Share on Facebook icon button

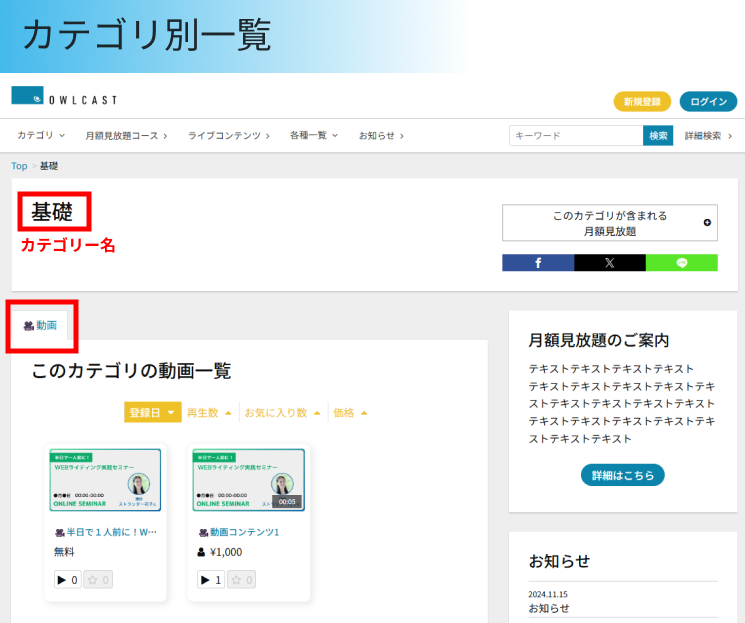click(538, 263)
